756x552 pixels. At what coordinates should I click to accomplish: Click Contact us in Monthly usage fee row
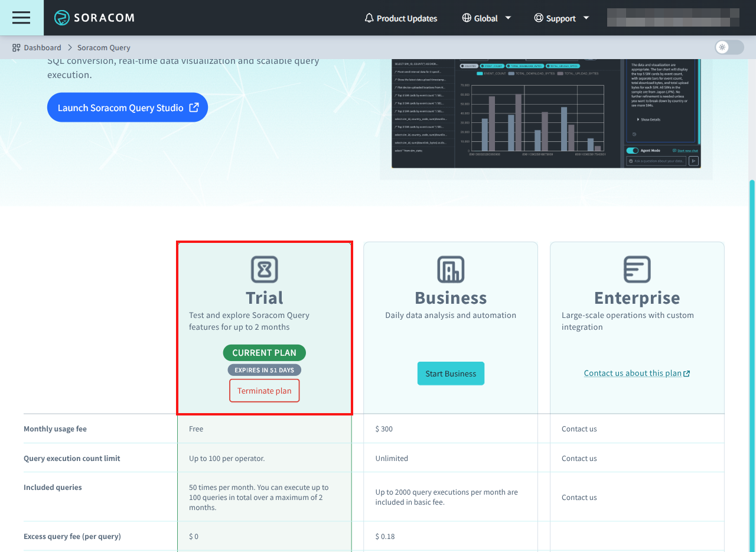[x=579, y=429]
